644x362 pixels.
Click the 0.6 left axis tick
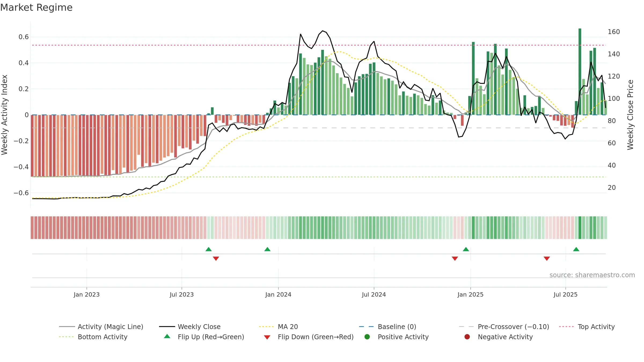(x=24, y=37)
